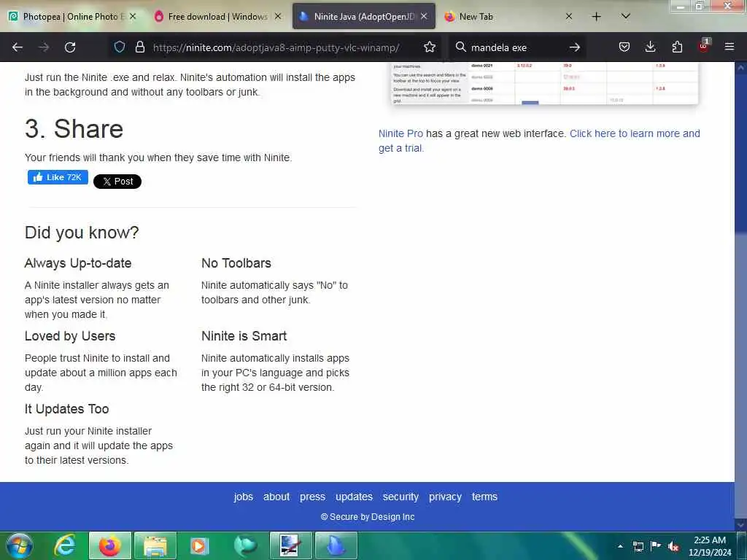Close the Free download Windows tab
Viewport: 747px width, 560px height.
click(278, 16)
